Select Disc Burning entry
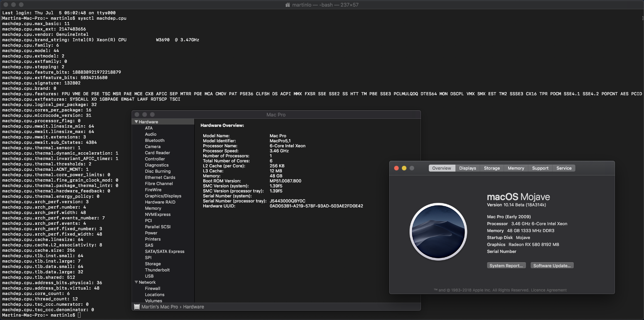The image size is (644, 320). pos(158,171)
